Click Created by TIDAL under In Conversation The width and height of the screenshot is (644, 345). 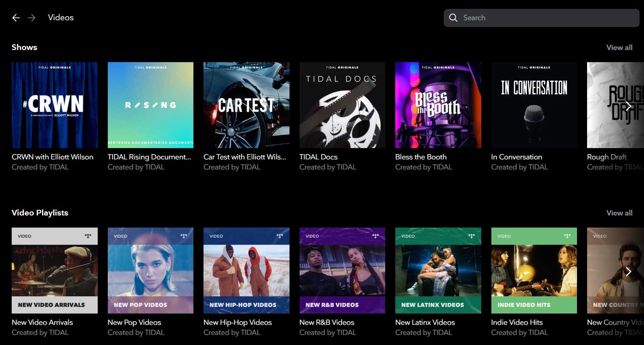coord(520,167)
